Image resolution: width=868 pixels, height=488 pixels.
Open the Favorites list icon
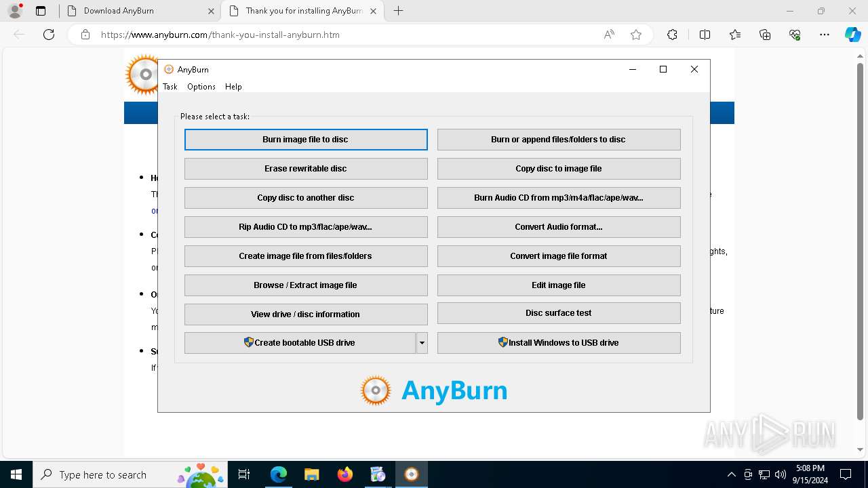pyautogui.click(x=735, y=35)
